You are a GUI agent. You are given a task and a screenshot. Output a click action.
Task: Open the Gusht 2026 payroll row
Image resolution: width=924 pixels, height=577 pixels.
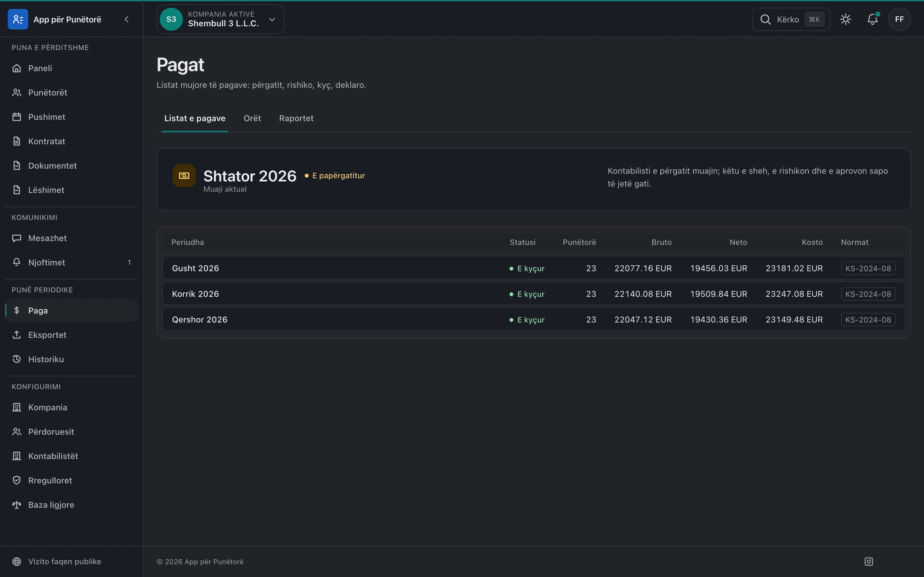(534, 268)
